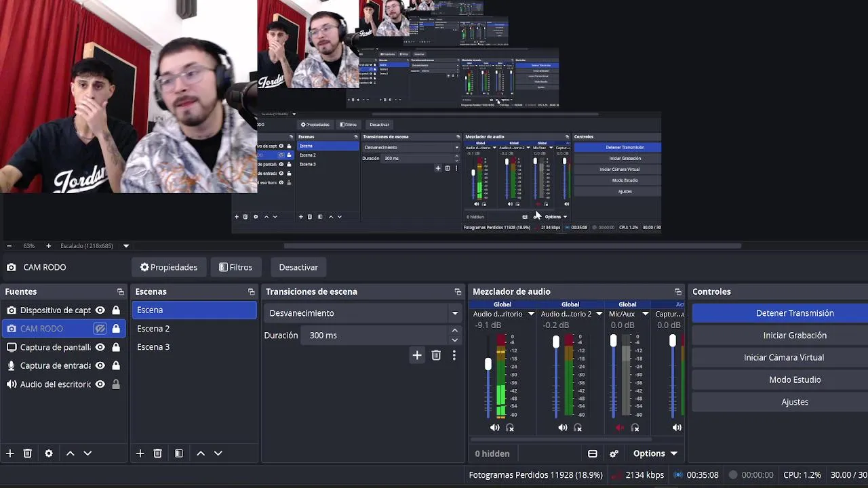Open Audio del escritorio channel menu arrow
The height and width of the screenshot is (488, 868).
pos(531,314)
